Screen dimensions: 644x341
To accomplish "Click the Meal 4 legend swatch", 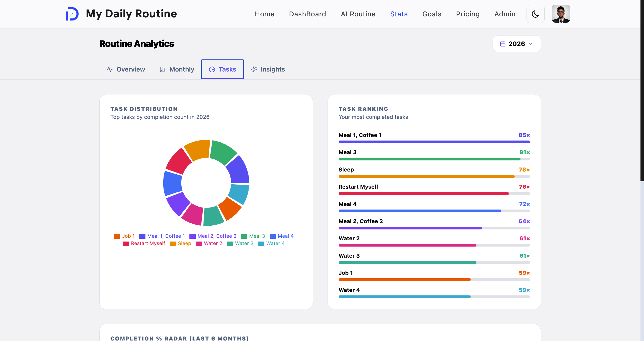I will point(273,236).
